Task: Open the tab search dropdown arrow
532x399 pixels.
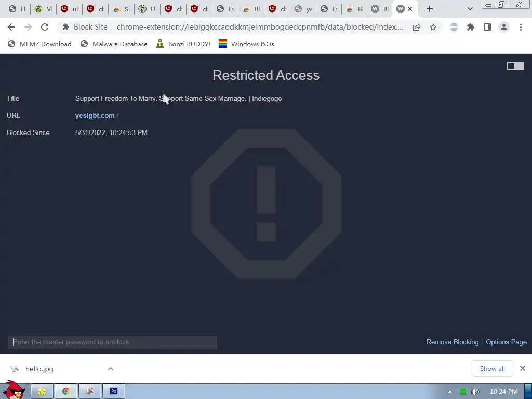Action: tap(470, 9)
